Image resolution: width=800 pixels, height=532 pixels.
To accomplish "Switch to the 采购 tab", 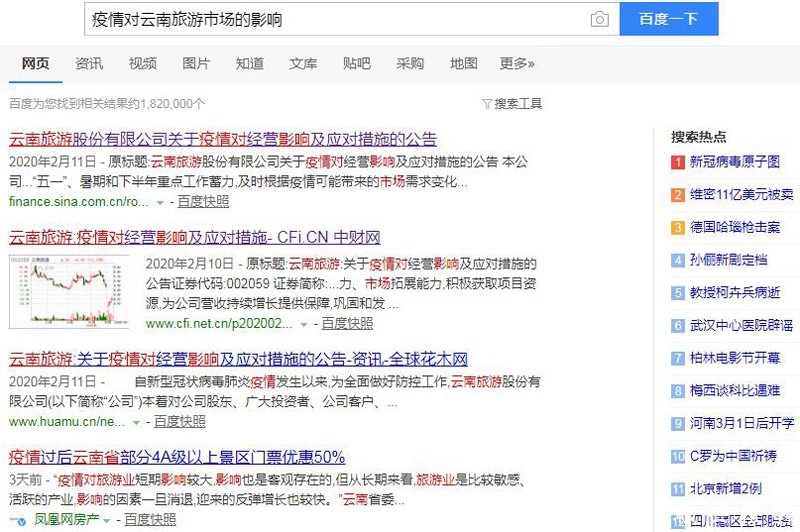I will (x=410, y=63).
